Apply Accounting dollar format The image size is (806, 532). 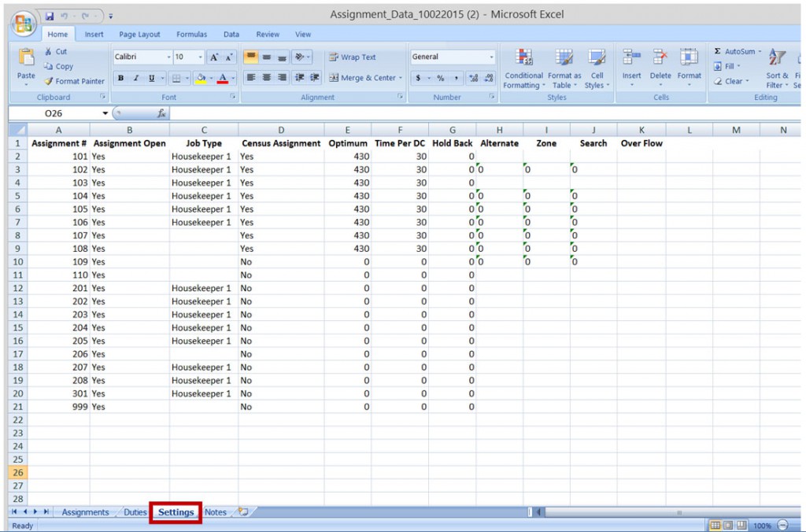(419, 78)
